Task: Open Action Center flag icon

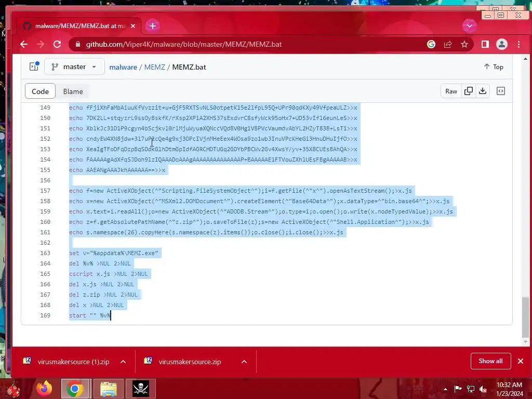Action: coord(458,389)
